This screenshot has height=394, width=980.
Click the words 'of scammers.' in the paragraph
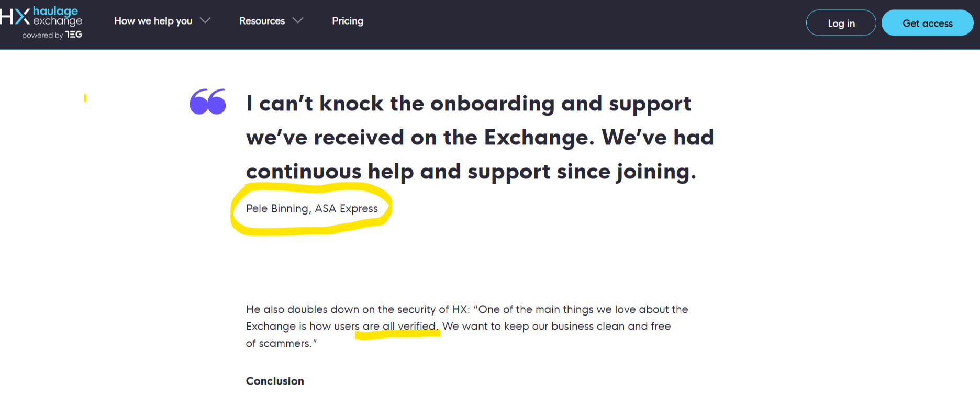point(281,344)
